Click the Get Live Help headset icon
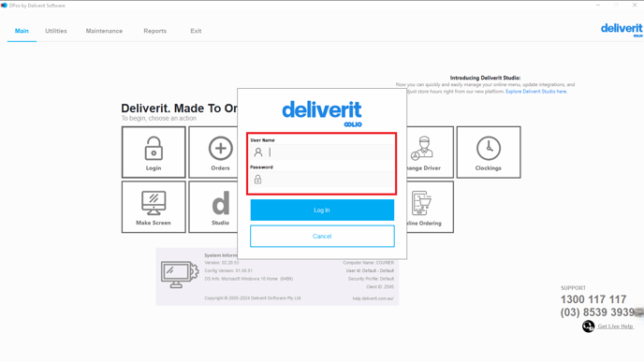Screen dimensions: 644x362 tap(588, 326)
